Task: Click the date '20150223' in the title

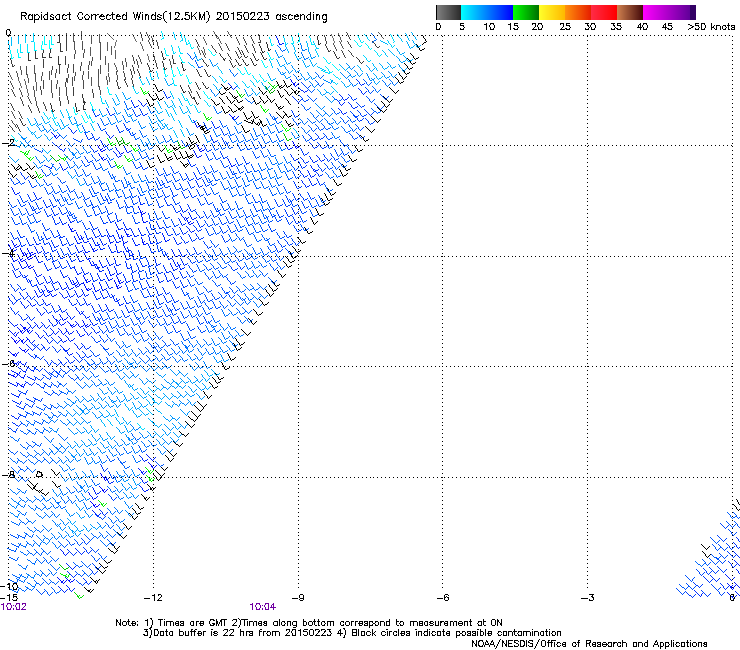Action: coord(243,17)
